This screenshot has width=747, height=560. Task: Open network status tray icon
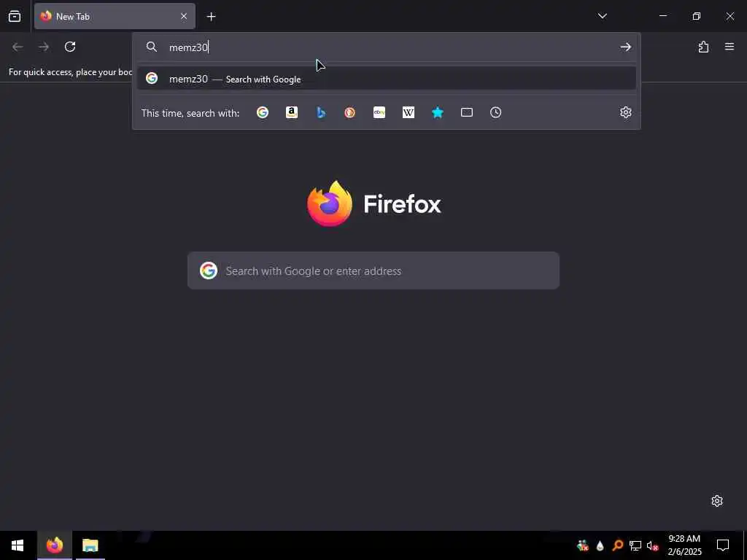point(635,545)
